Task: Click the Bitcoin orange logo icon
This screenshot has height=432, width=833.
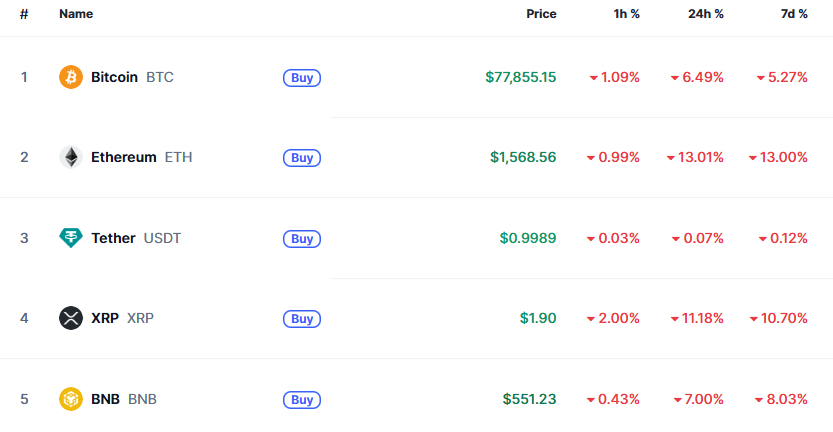Action: tap(71, 77)
